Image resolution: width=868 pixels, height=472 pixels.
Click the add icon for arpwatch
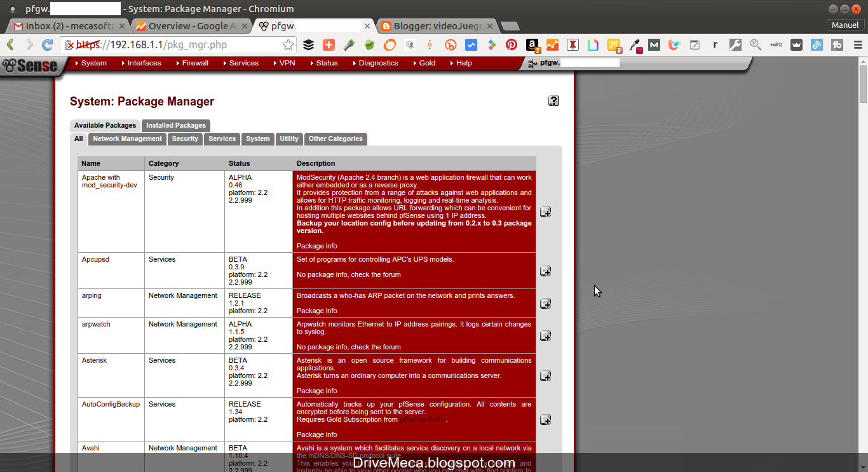coord(545,336)
